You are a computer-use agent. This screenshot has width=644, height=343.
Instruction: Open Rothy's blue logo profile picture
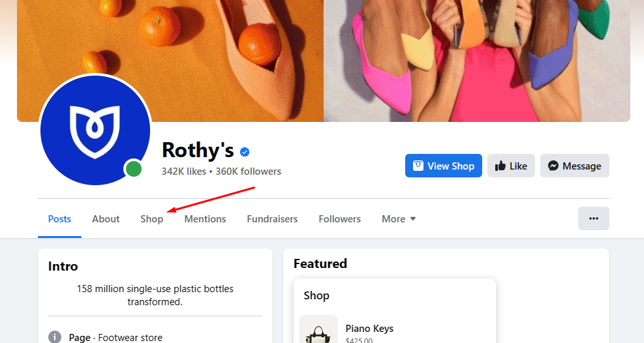pyautogui.click(x=95, y=130)
